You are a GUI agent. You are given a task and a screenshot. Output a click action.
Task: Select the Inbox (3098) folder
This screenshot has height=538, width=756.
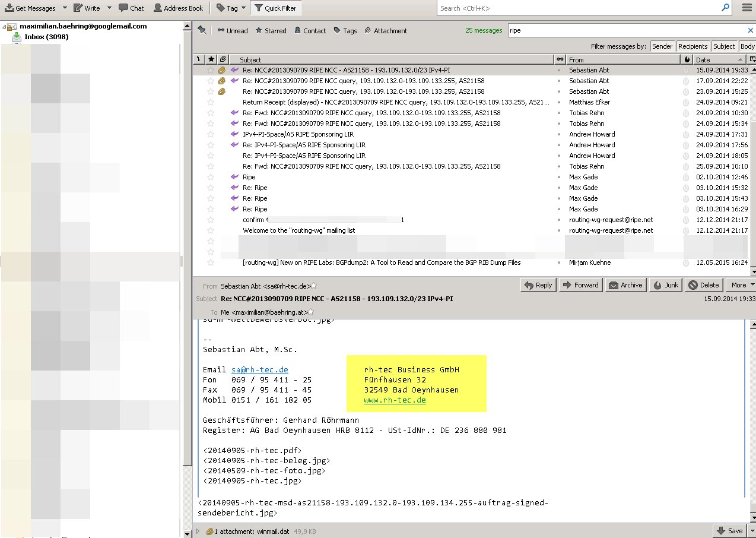click(x=46, y=37)
